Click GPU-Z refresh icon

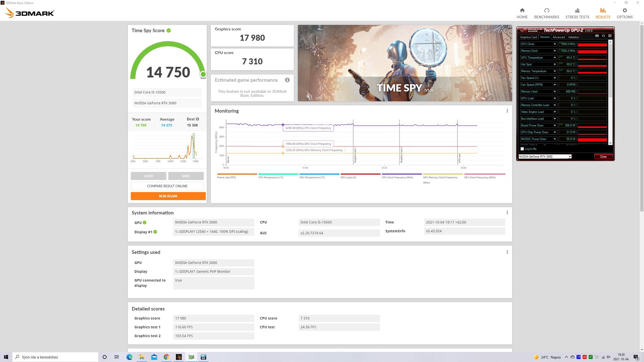pyautogui.click(x=603, y=36)
